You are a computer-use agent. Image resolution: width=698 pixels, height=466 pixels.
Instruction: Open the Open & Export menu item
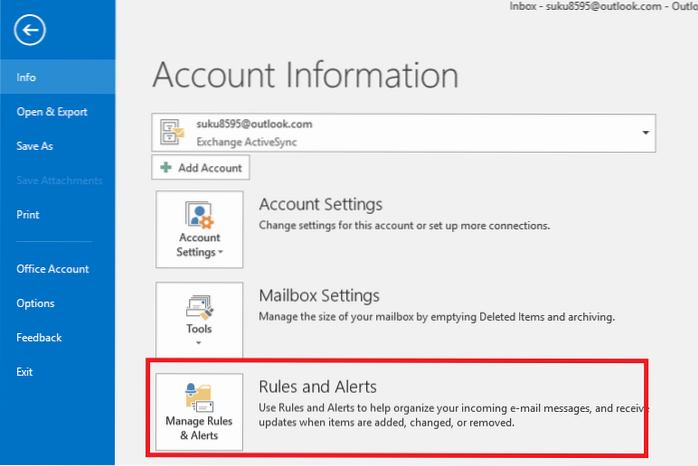point(51,111)
